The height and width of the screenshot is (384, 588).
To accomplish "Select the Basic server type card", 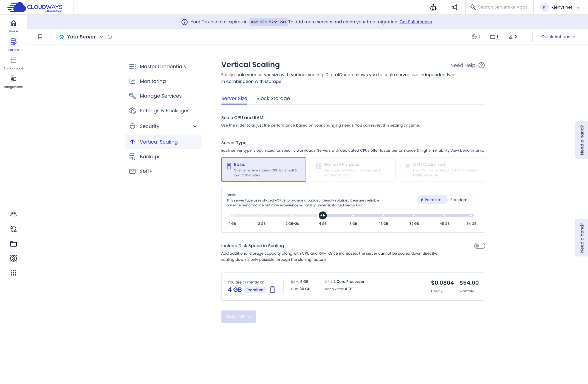I will (x=263, y=170).
